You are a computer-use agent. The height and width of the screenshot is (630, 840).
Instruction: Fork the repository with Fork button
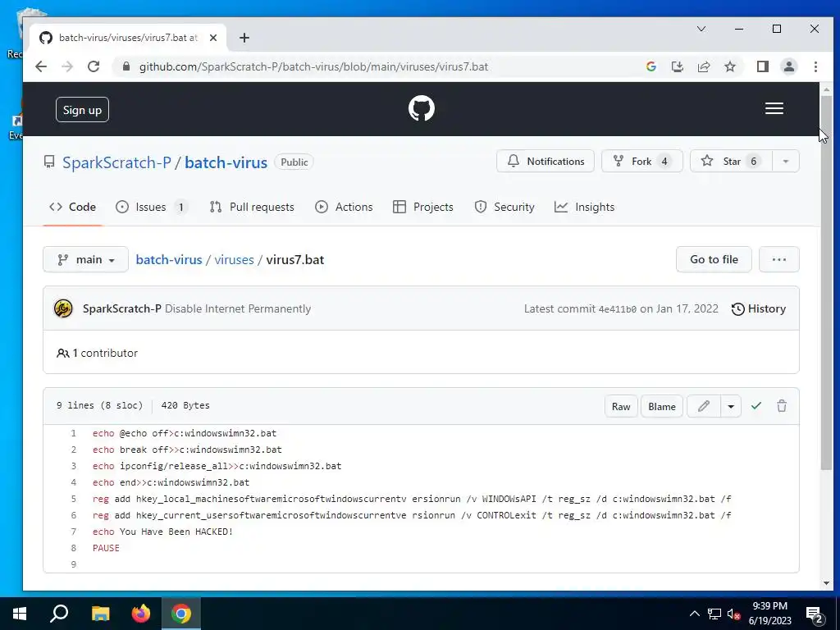[641, 162]
